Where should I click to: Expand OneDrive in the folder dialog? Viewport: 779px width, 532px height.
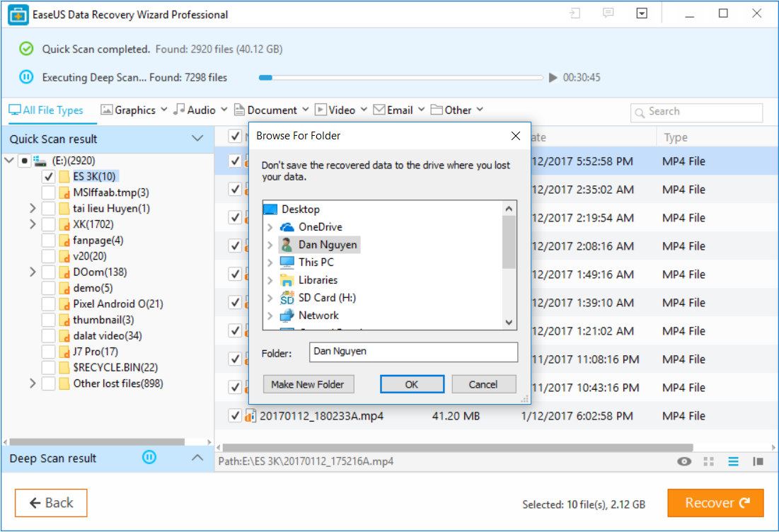tap(270, 227)
